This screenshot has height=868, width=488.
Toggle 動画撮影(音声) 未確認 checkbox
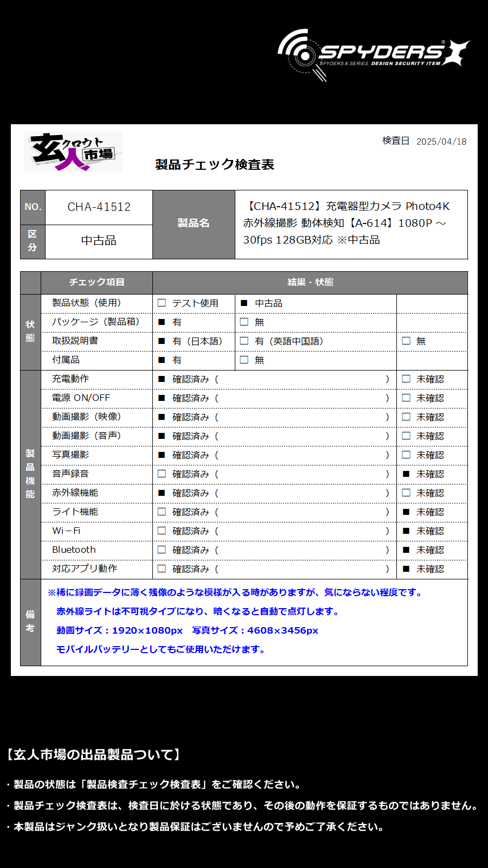[x=406, y=436]
